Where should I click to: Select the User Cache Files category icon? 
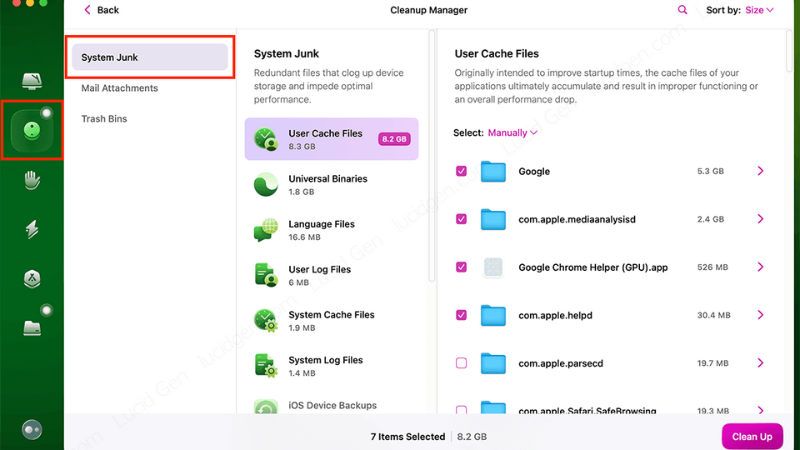coord(266,139)
